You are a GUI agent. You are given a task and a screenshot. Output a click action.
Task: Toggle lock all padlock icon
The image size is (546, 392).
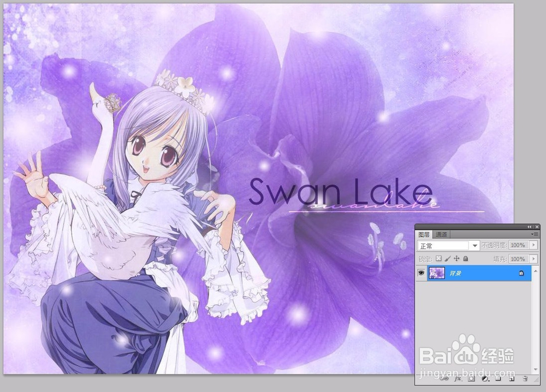466,259
